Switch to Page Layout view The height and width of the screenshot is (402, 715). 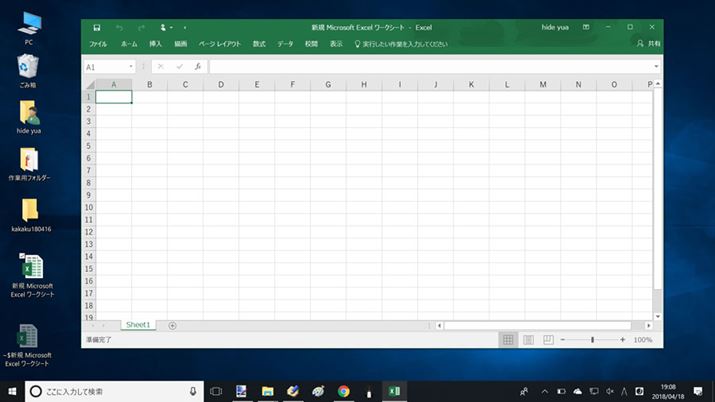pos(528,340)
